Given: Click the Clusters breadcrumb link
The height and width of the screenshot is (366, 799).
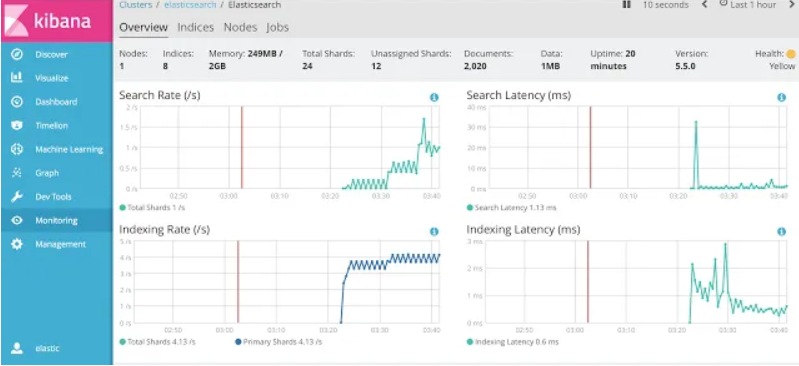Looking at the screenshot, I should click(136, 5).
